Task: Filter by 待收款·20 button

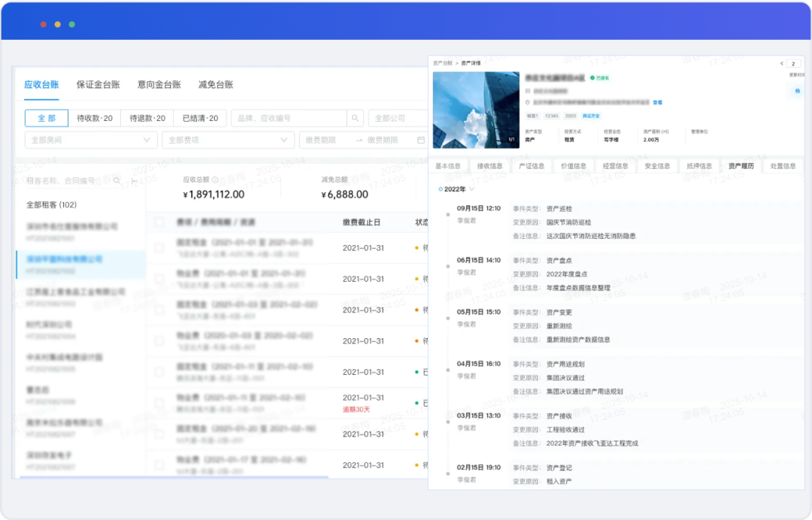Action: pos(95,119)
